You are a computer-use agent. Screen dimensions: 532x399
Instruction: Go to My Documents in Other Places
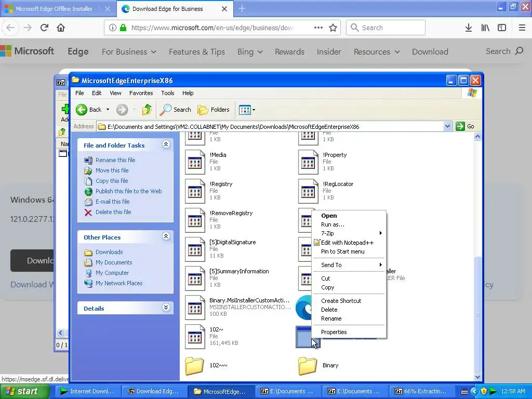(114, 262)
